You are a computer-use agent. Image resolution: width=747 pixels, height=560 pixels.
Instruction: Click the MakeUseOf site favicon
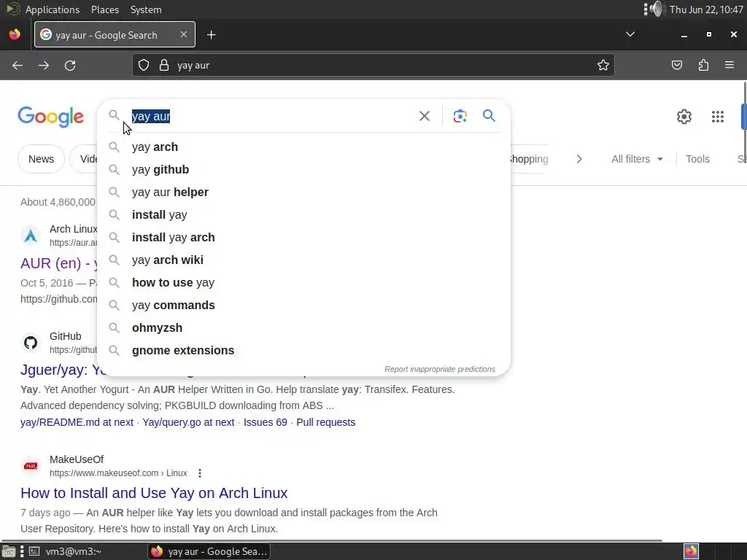(31, 466)
